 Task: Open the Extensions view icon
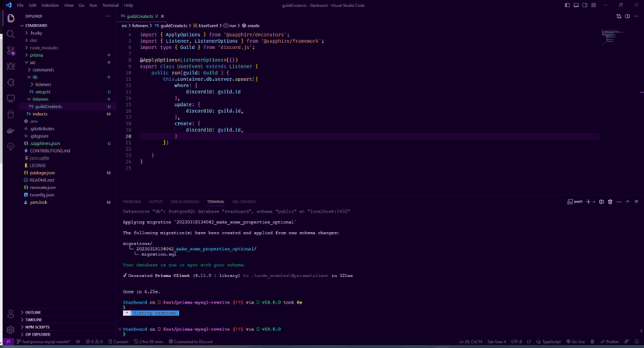11,83
